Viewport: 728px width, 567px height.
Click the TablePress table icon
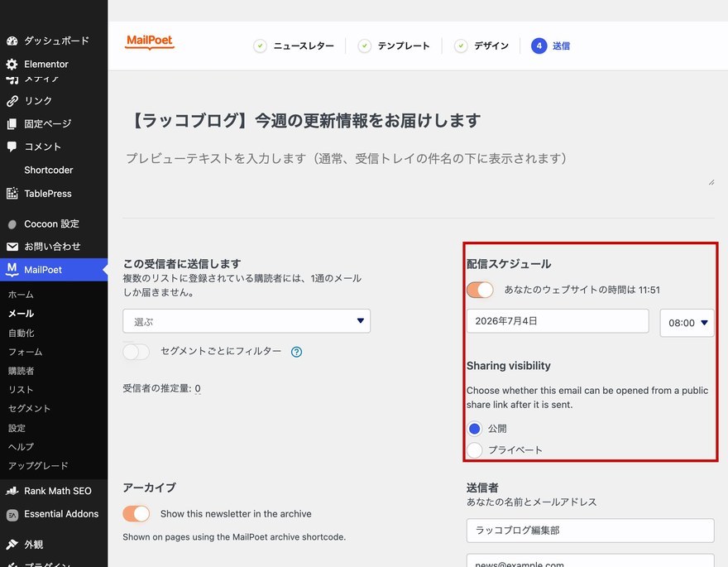tap(12, 194)
